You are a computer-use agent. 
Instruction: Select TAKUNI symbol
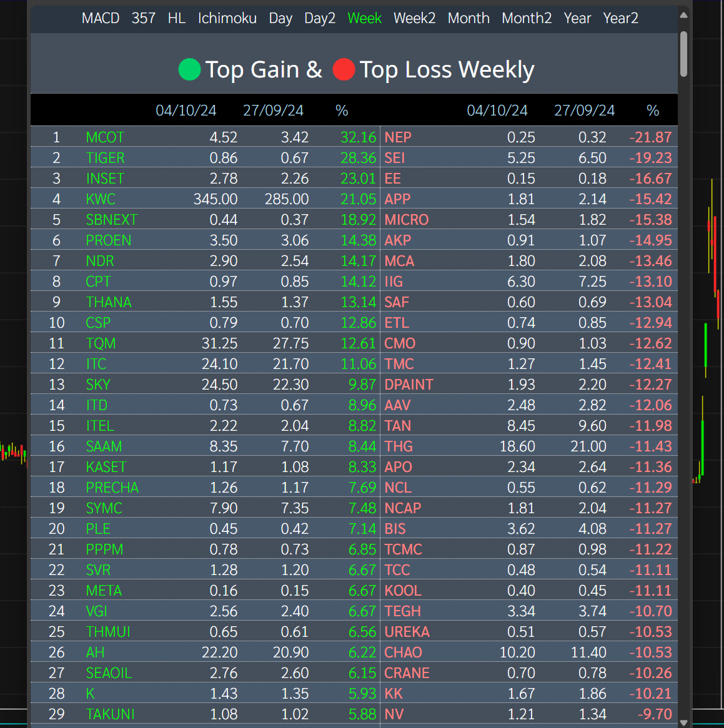pyautogui.click(x=110, y=714)
